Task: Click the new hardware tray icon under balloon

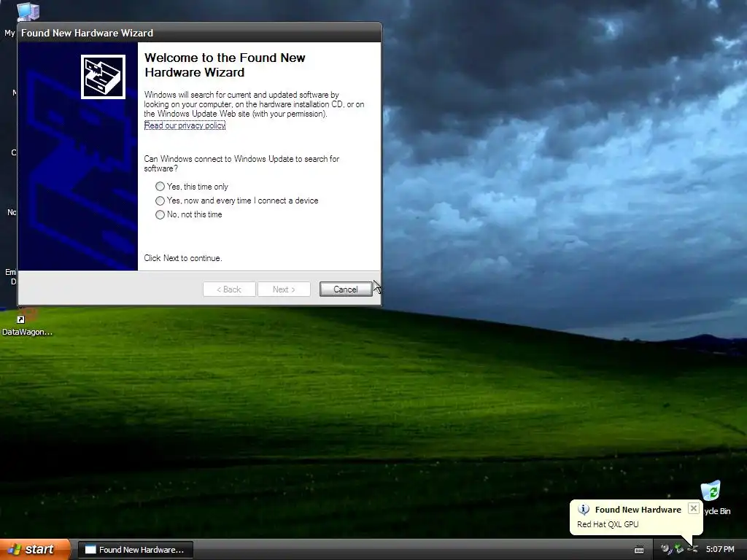Action: (x=692, y=550)
